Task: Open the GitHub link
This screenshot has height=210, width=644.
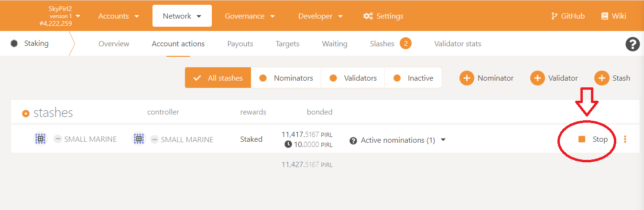Action: coord(568,16)
